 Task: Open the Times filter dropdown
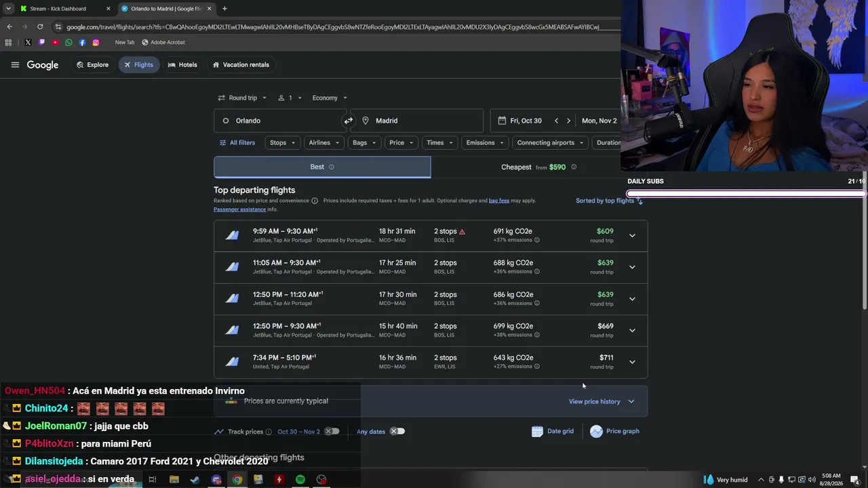tap(439, 142)
